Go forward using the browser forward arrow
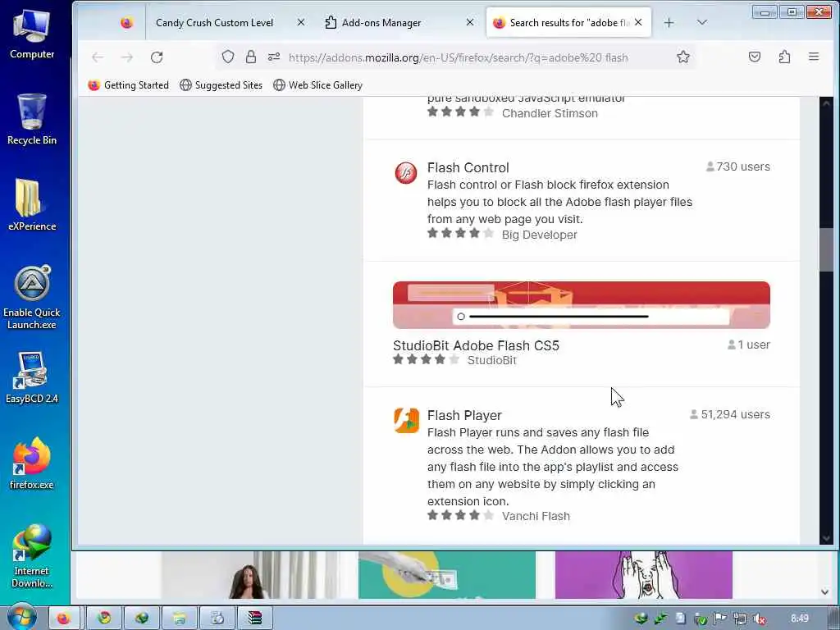This screenshot has width=840, height=630. [x=127, y=57]
